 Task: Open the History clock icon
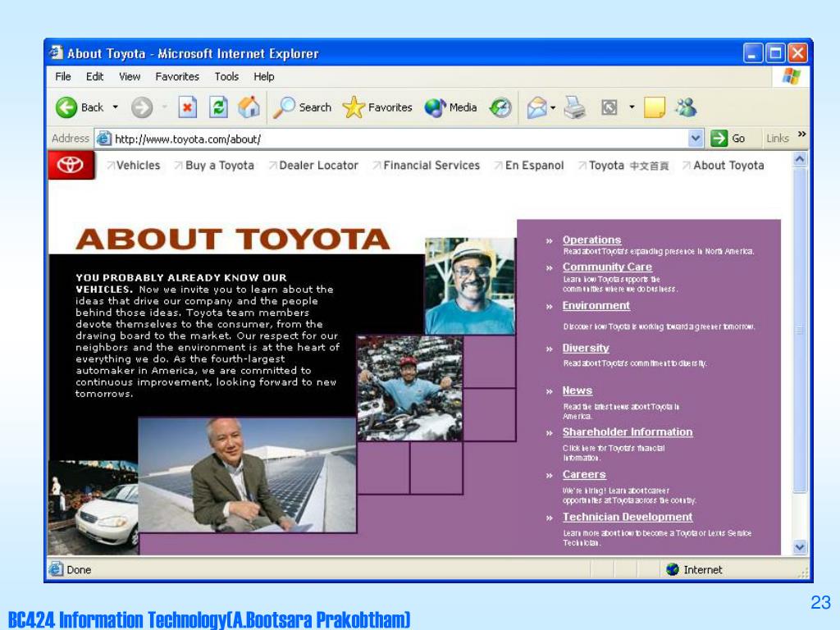(x=500, y=107)
